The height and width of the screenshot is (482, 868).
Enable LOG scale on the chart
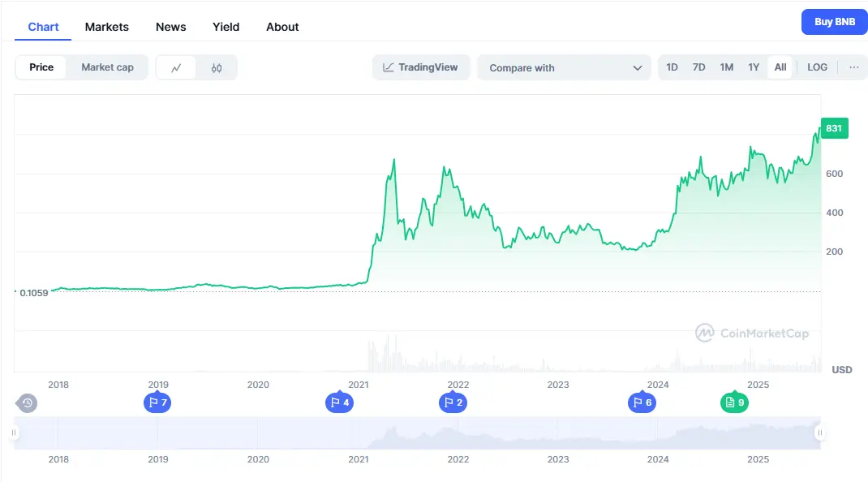(x=817, y=67)
